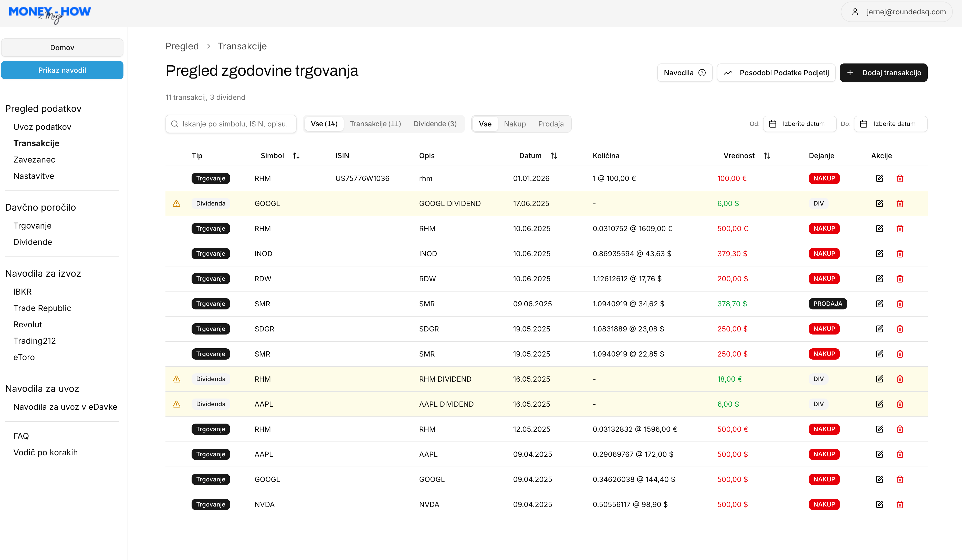Open the Od date picker
The height and width of the screenshot is (560, 962).
(799, 124)
